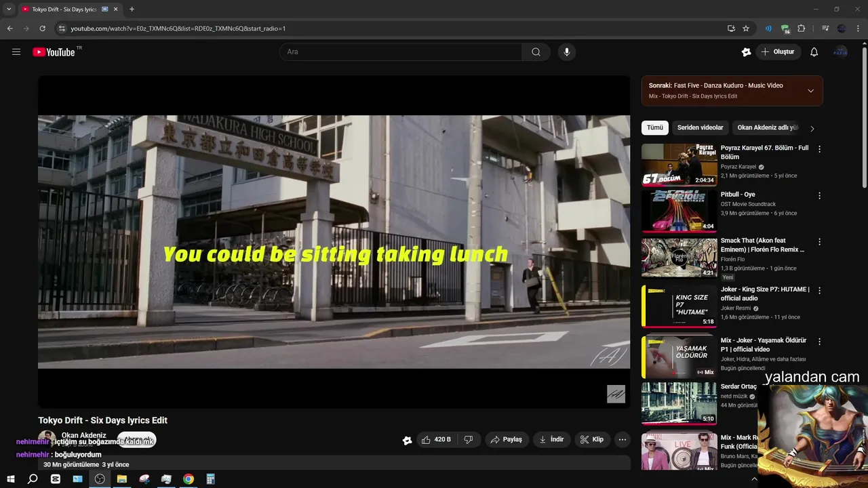868x488 pixels.
Task: Open the Serdar Ortaç video thumbnail
Action: (x=679, y=403)
